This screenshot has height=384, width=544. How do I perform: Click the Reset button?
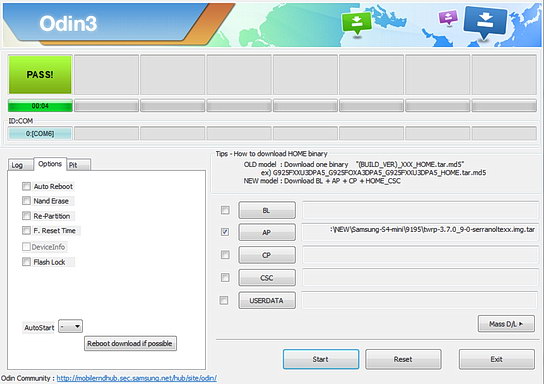point(403,359)
